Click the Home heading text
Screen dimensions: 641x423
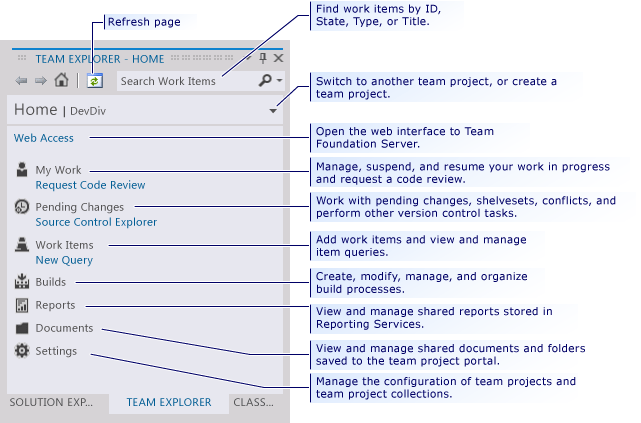click(36, 110)
